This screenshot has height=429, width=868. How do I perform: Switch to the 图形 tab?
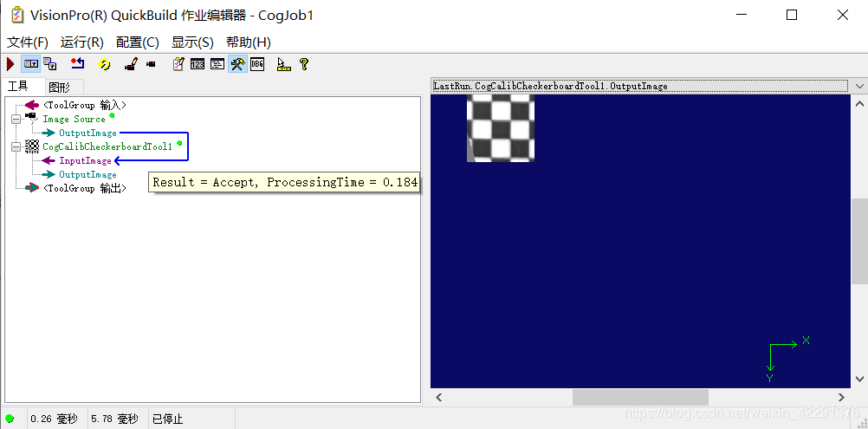click(x=59, y=87)
